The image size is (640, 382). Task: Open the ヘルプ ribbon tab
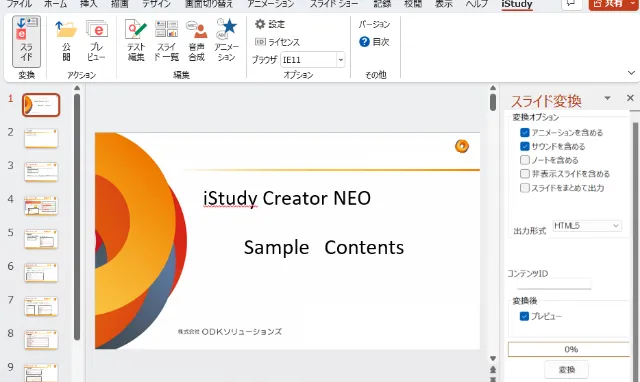pos(477,4)
